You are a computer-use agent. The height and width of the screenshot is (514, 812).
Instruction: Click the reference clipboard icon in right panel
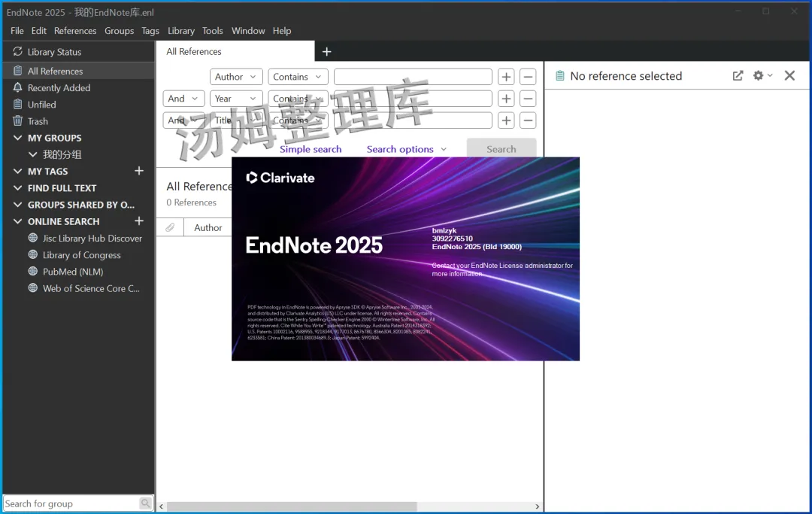pos(559,76)
